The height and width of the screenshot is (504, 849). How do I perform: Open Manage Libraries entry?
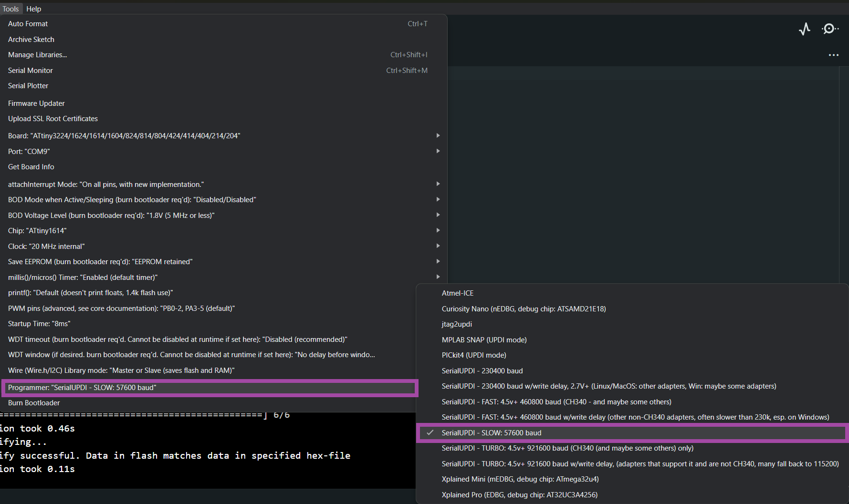coord(38,55)
